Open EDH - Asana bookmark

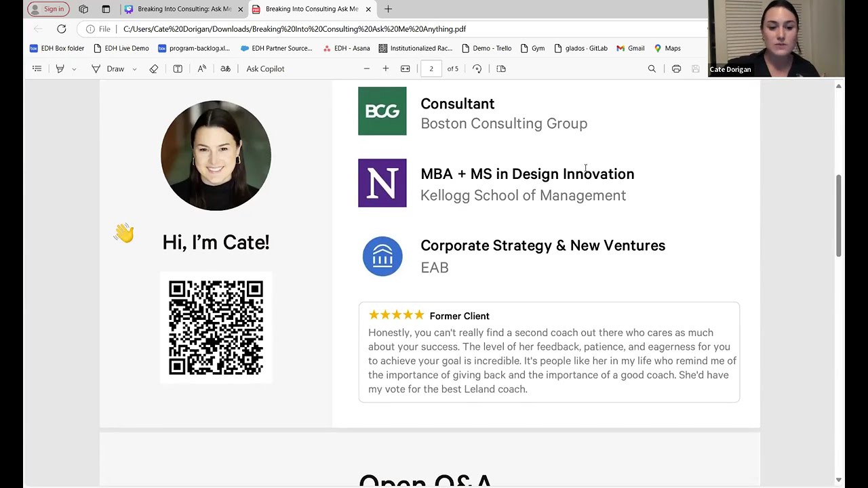[x=346, y=48]
